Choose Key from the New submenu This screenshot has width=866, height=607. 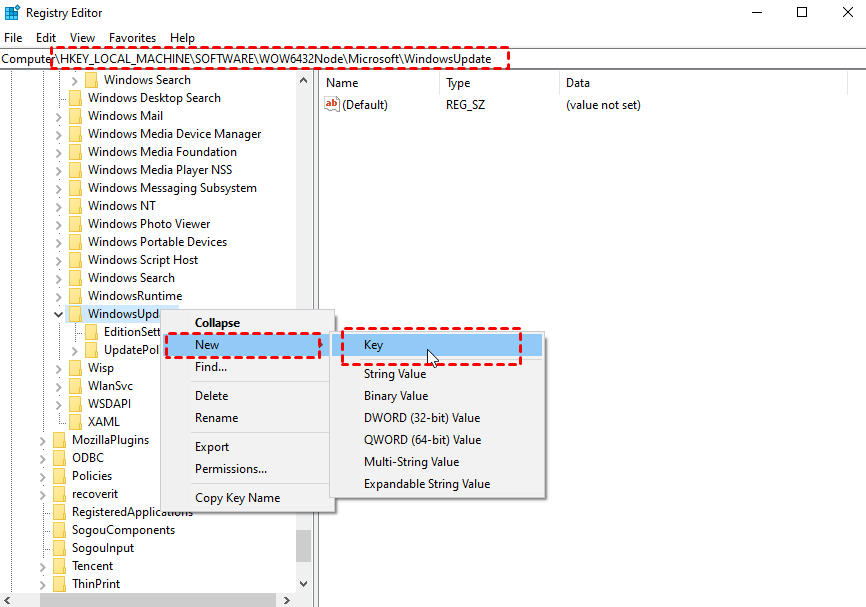437,345
